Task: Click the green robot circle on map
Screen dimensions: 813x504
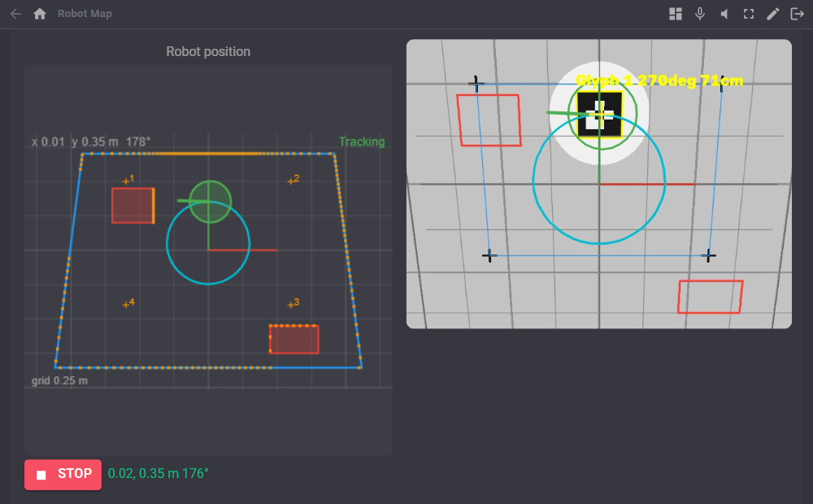Action: (x=210, y=202)
